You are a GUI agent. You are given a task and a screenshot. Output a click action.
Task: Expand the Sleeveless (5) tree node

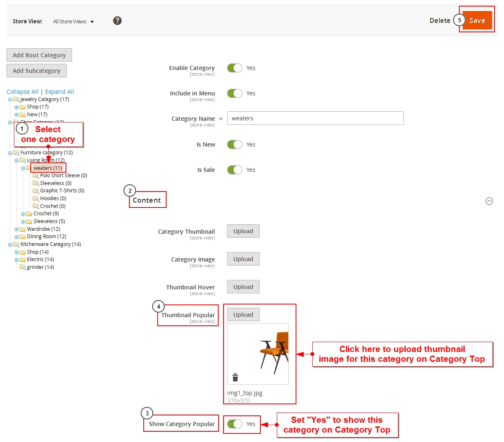23,222
